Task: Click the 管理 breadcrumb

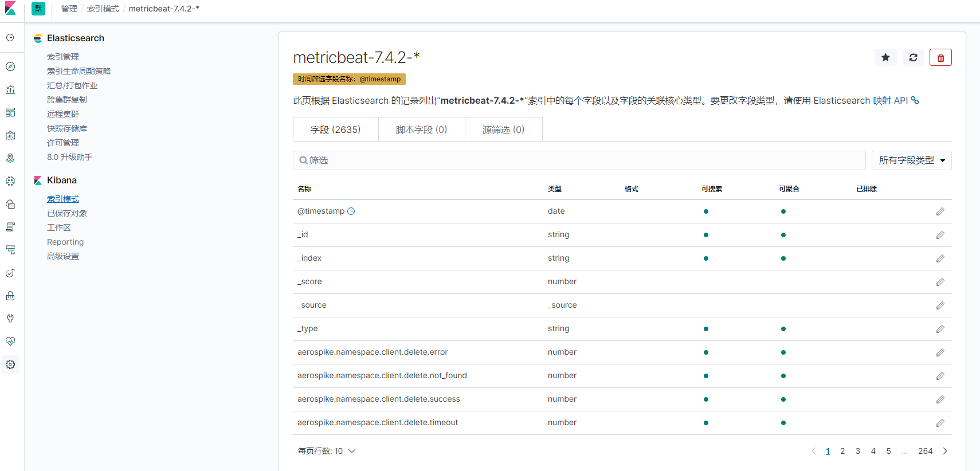Action: coord(69,9)
